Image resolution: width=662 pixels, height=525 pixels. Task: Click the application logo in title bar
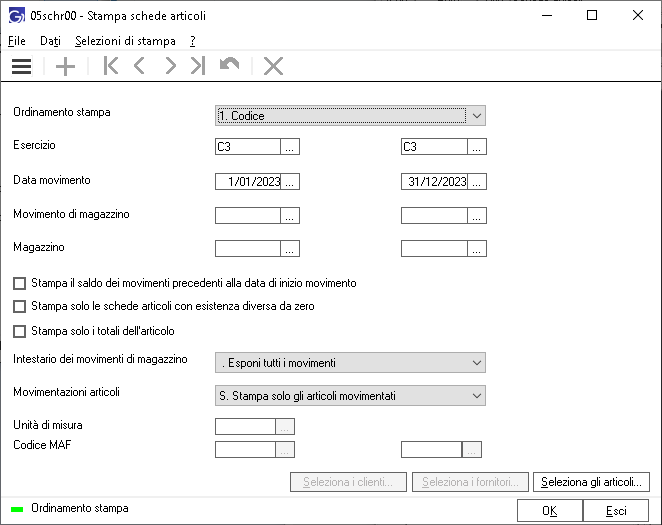pyautogui.click(x=16, y=16)
